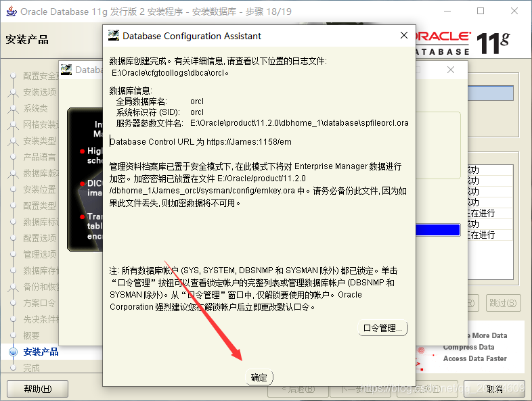This screenshot has width=532, height=401.
Task: Close the Database Configuration Assistant dialog
Action: point(404,35)
